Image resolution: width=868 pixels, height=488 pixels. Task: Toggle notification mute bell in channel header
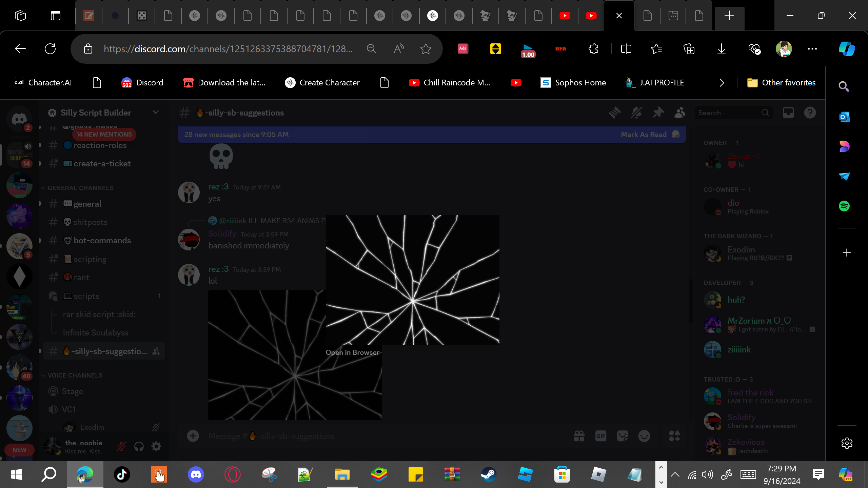[x=636, y=113]
